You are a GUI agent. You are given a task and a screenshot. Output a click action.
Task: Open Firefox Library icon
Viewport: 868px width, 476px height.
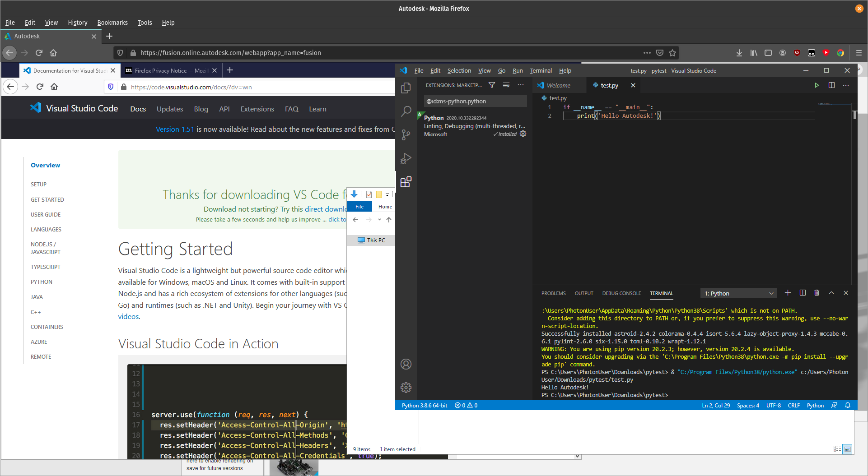tap(754, 53)
